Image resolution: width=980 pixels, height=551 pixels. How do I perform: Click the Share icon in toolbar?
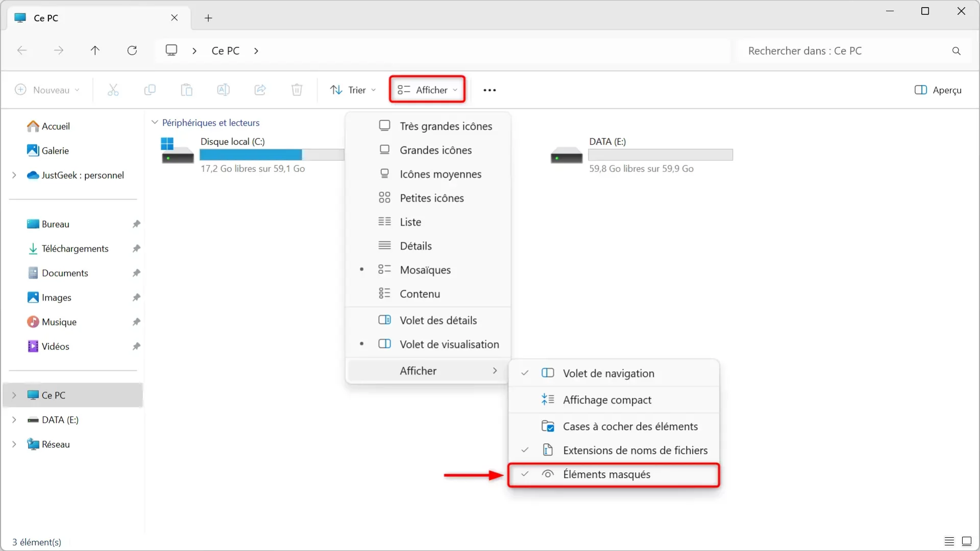click(260, 90)
